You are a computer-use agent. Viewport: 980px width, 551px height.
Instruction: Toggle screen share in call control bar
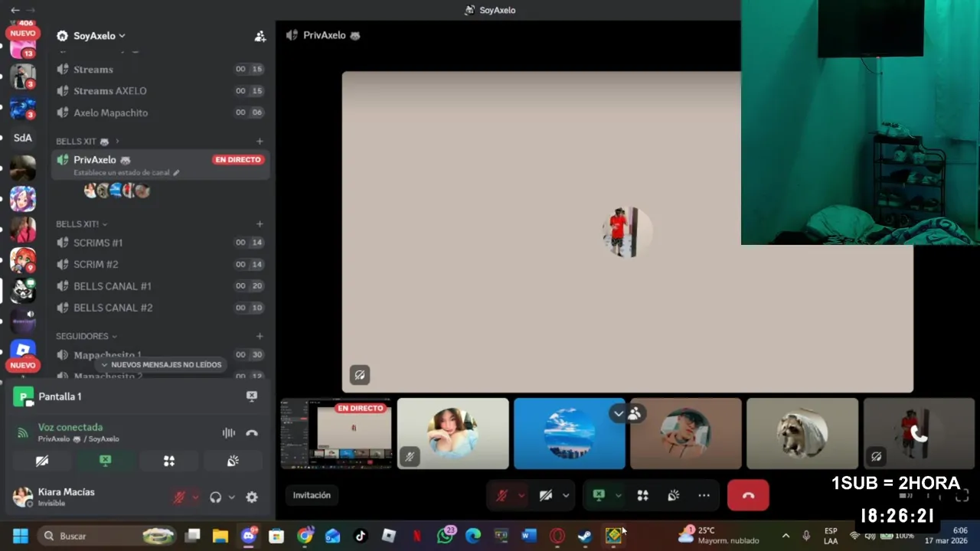[599, 496]
